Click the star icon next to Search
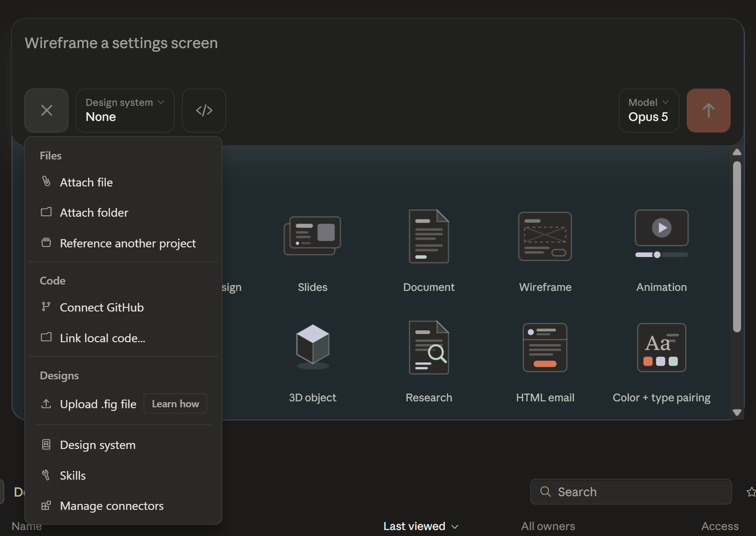The image size is (756, 536). point(751,492)
